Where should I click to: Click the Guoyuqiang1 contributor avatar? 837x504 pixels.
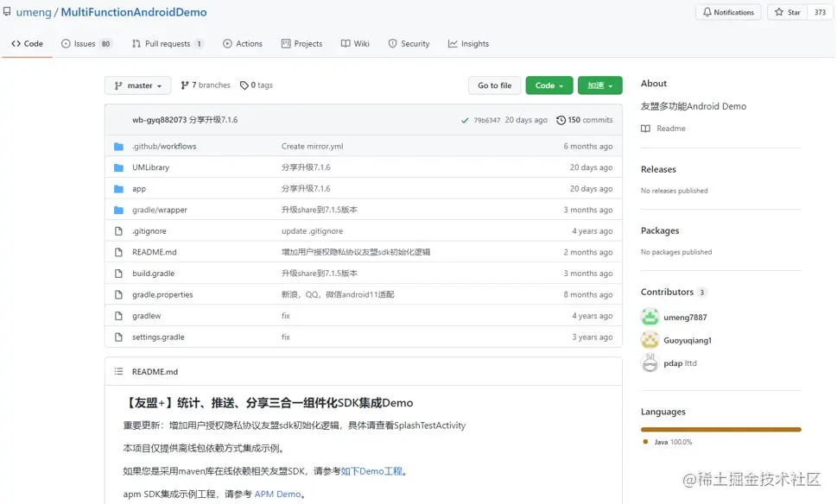point(650,340)
